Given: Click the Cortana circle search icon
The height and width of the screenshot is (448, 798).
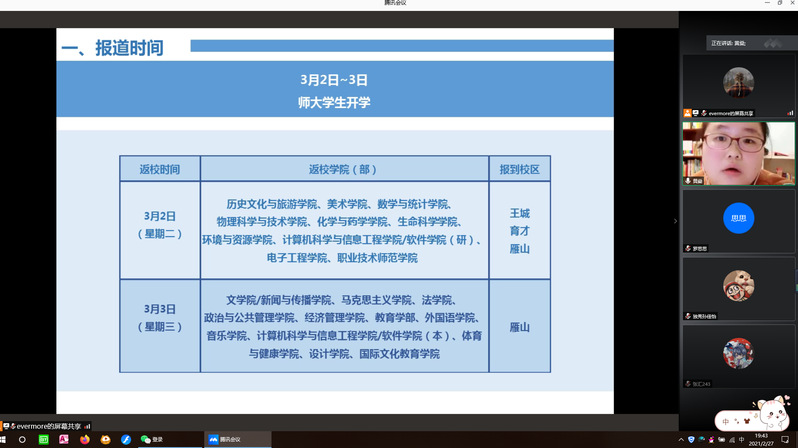Looking at the screenshot, I should point(22,439).
